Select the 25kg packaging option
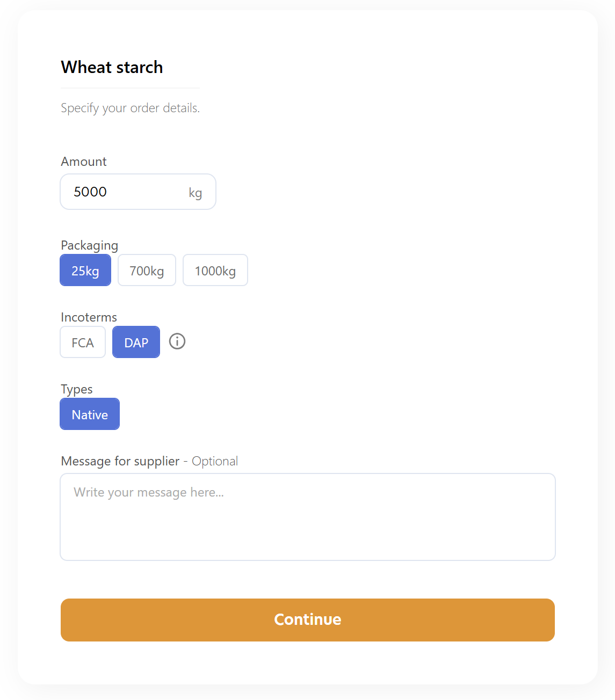Viewport: 615px width, 700px height. (85, 271)
